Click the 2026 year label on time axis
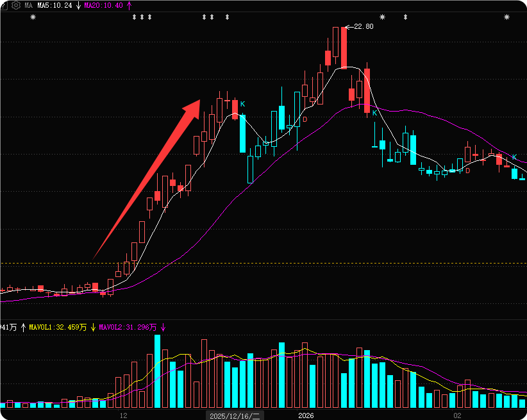Viewport: 527px width, 420px height. [306, 416]
